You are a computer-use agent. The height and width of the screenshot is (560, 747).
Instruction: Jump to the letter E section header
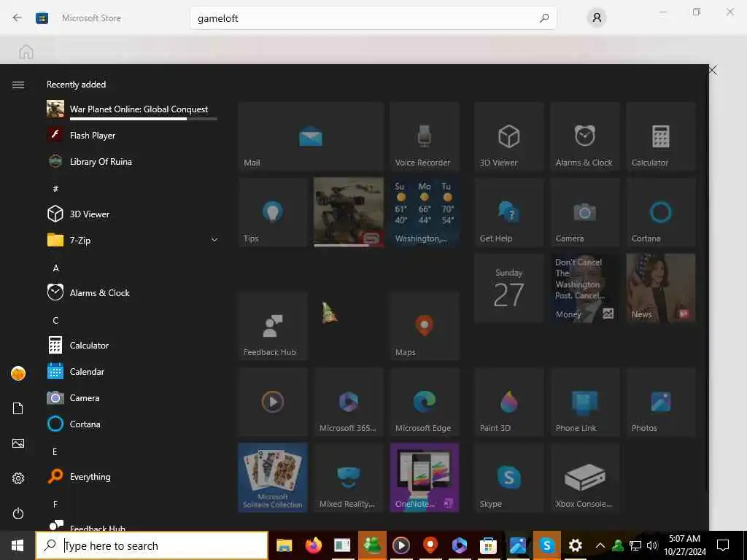pos(55,451)
